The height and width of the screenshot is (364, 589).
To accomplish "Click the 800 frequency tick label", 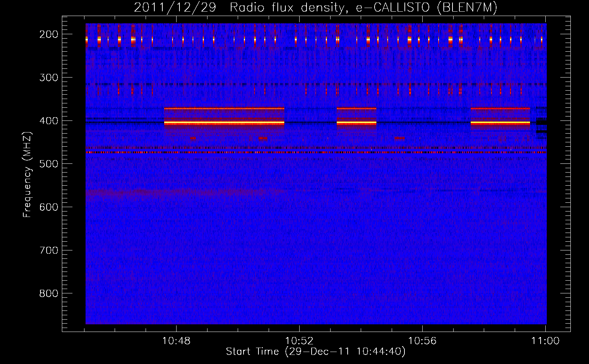I will [x=49, y=293].
